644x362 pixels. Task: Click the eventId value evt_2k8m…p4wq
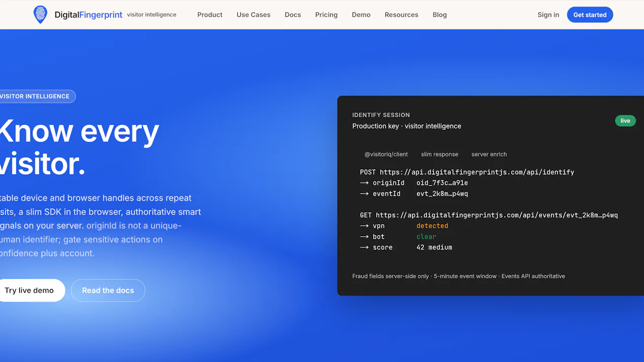(x=442, y=194)
